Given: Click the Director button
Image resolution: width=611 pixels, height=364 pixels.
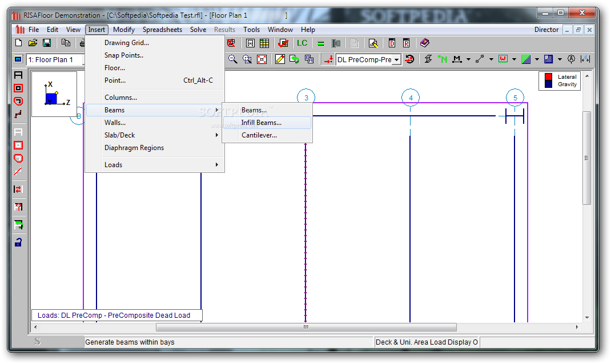Looking at the screenshot, I should pos(546,30).
